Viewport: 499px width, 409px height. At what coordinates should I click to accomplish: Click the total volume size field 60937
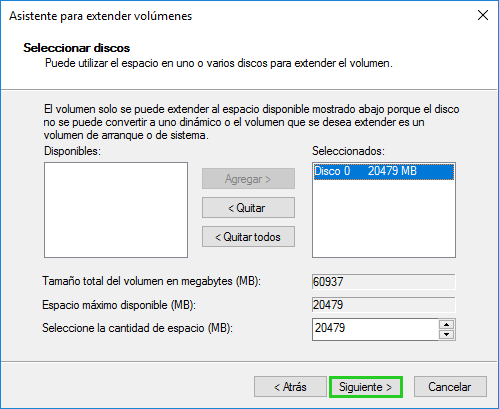tap(384, 282)
